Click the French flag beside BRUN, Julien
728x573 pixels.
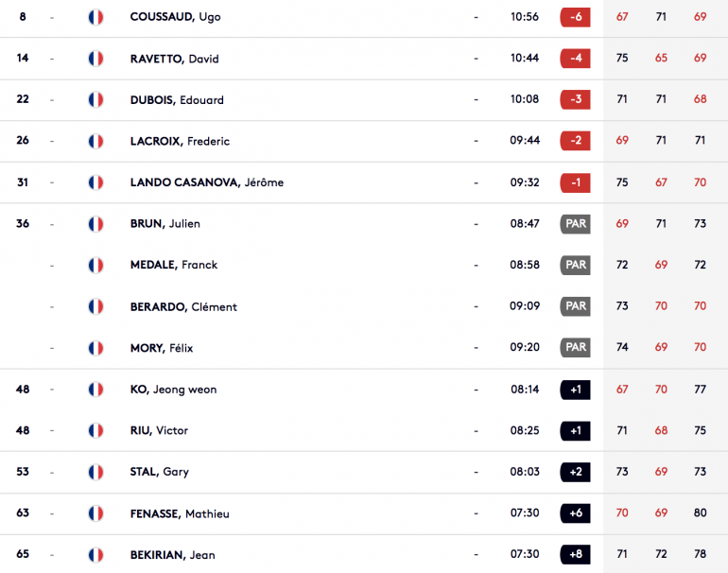point(95,224)
